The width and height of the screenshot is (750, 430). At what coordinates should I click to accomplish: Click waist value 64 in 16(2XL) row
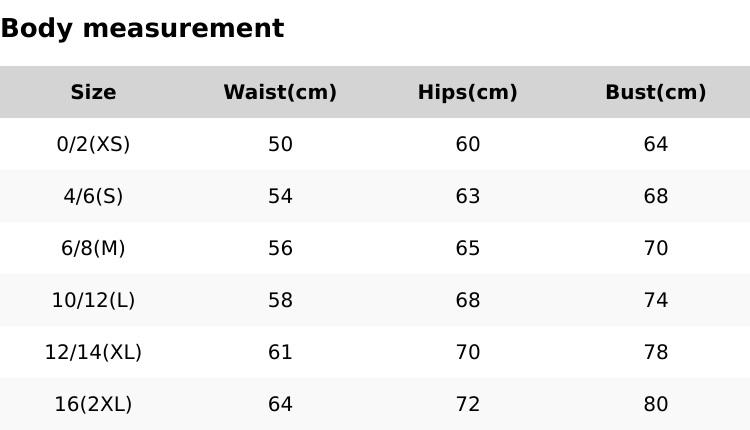(x=280, y=405)
